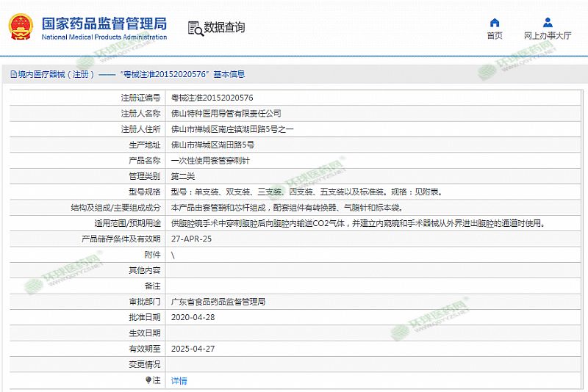Open the 网上办事大厅 menu label
Image resolution: width=588 pixels, height=392 pixels.
pos(548,35)
